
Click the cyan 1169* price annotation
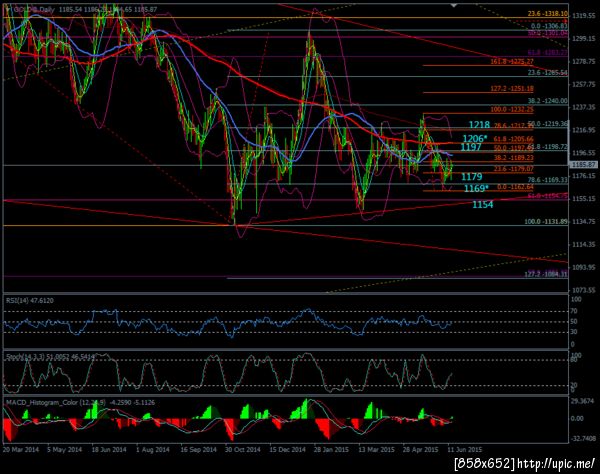476,188
